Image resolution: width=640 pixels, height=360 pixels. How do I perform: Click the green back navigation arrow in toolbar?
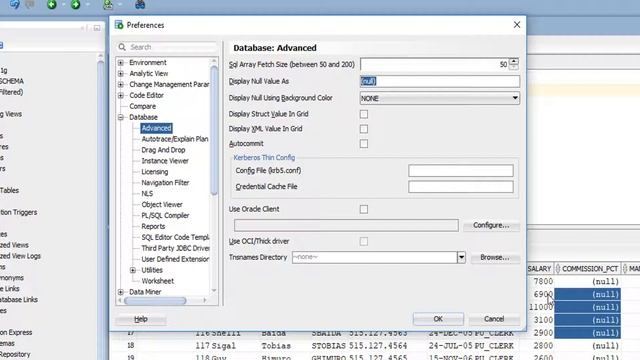click(x=52, y=4)
